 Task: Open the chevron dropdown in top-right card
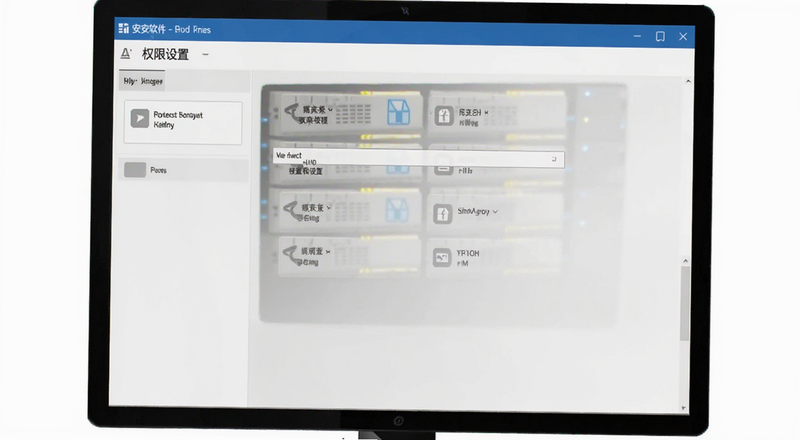coord(486,112)
